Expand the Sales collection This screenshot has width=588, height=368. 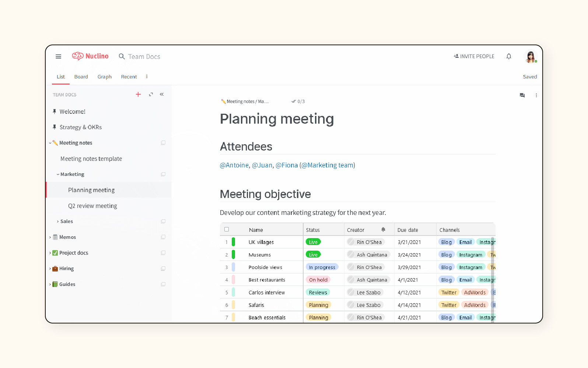point(58,222)
